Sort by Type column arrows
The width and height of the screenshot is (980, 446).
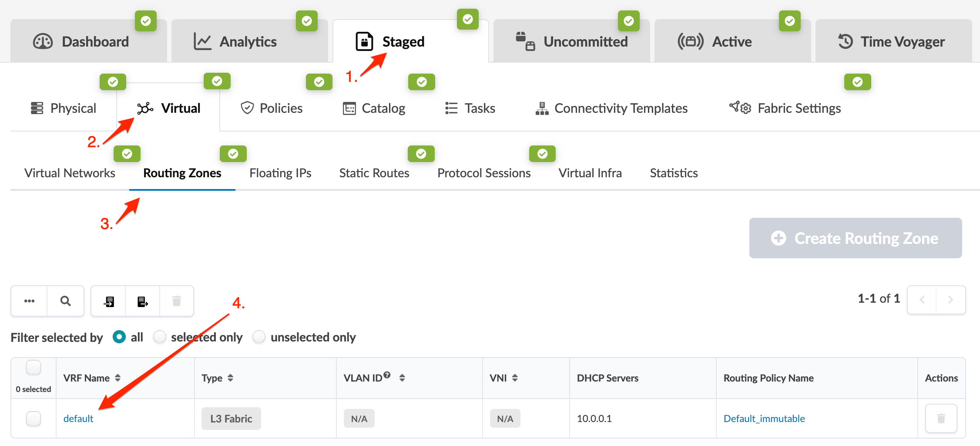tap(231, 378)
